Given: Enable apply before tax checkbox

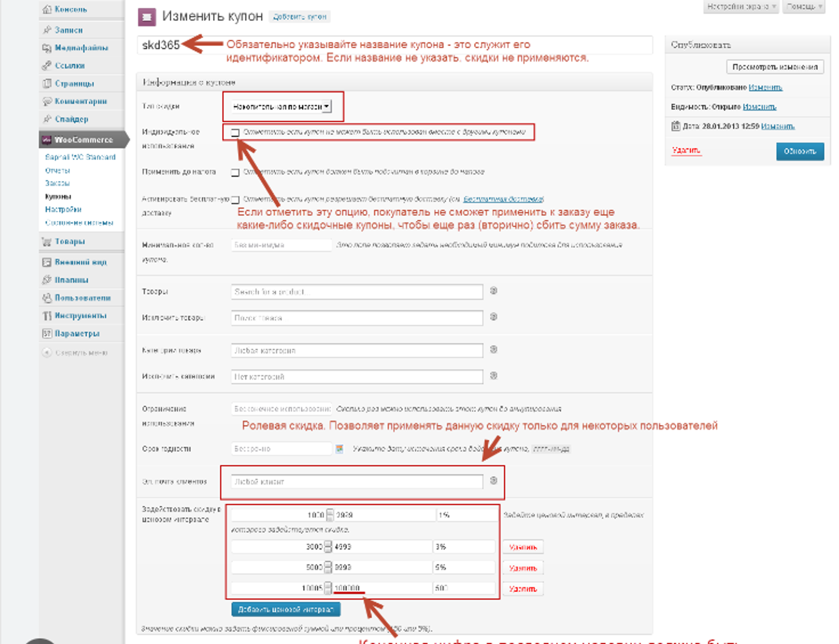Looking at the screenshot, I should point(235,173).
